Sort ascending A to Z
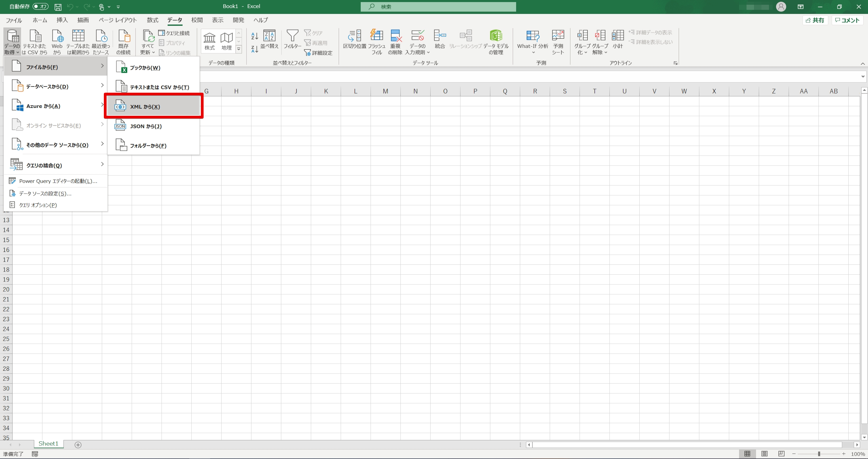Image resolution: width=868 pixels, height=459 pixels. (255, 36)
